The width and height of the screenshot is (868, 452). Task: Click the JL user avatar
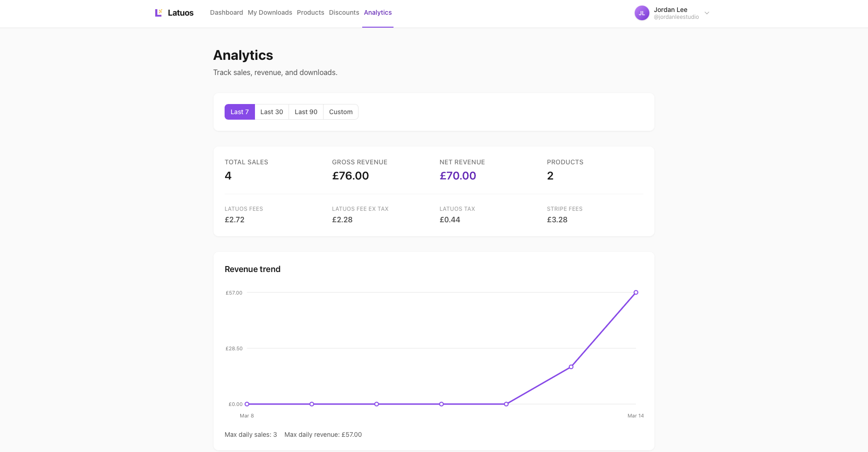(642, 13)
